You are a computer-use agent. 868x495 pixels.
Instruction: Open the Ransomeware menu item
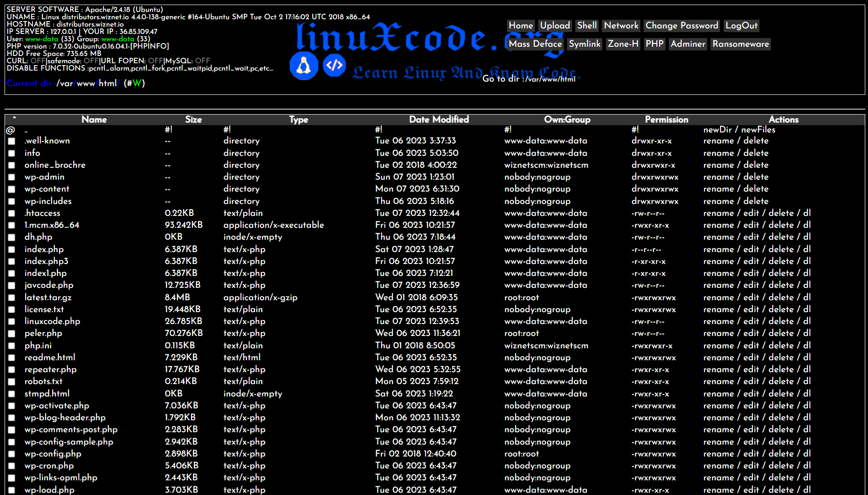point(741,44)
